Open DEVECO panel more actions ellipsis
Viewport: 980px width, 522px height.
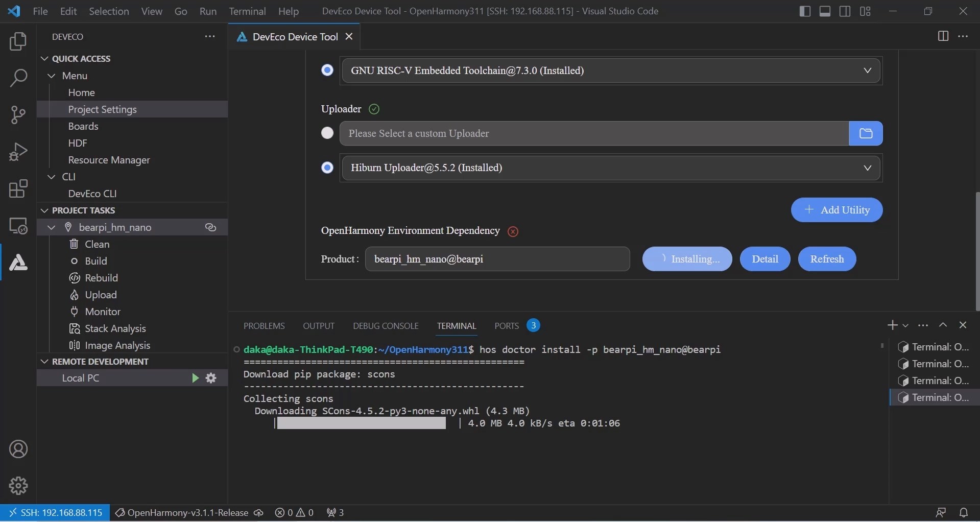(210, 36)
